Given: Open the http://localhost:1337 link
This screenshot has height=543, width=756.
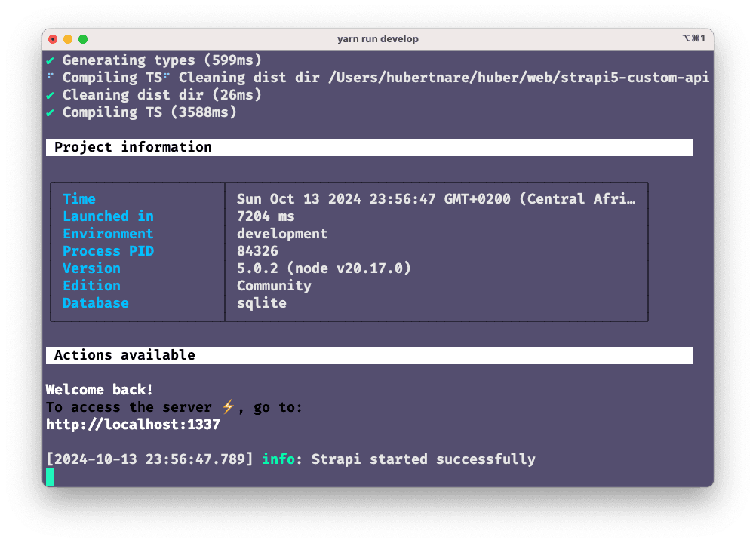Looking at the screenshot, I should coord(133,425).
